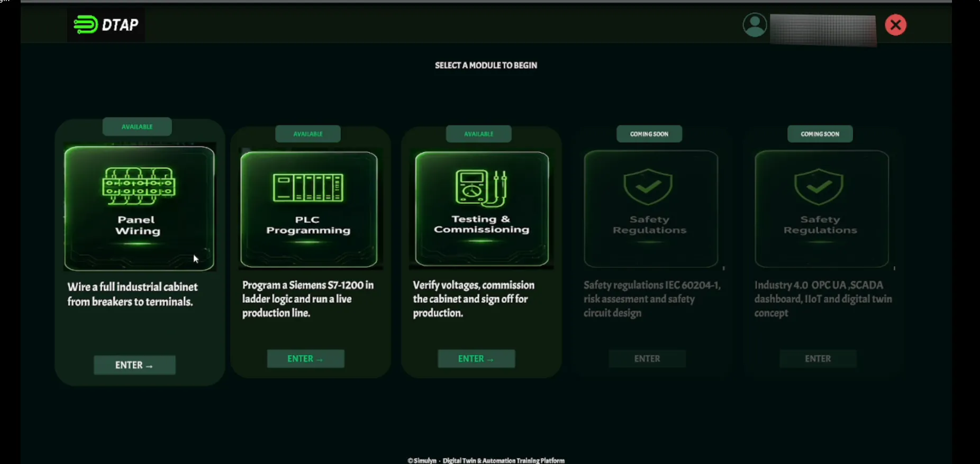Enter the Panel Wiring module
Screen dimensions: 980x464
point(134,365)
